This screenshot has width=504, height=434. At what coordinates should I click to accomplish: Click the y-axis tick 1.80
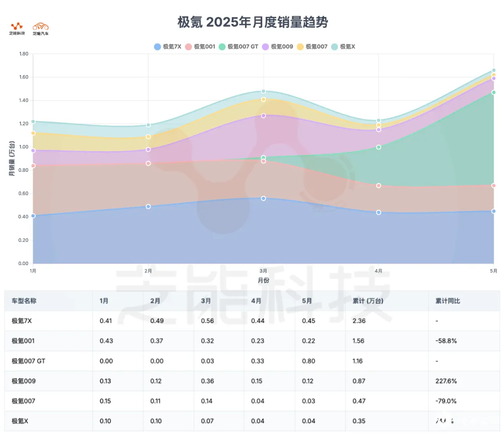tap(23, 54)
